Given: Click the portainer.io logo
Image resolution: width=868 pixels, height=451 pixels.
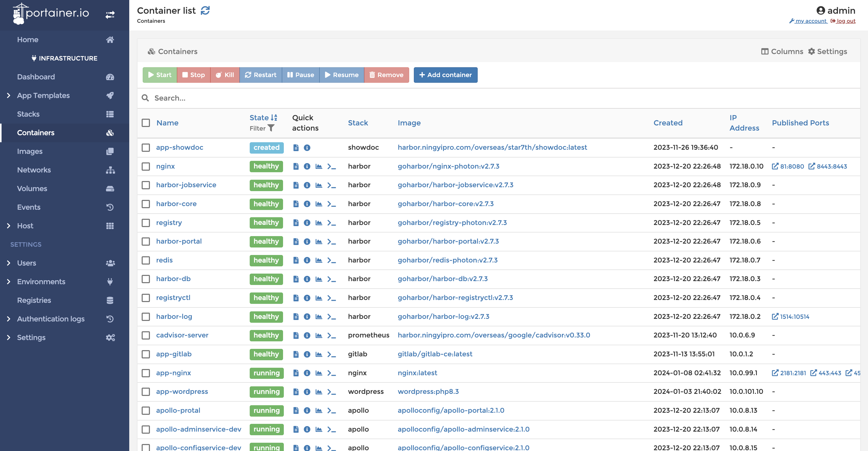Looking at the screenshot, I should click(x=51, y=13).
